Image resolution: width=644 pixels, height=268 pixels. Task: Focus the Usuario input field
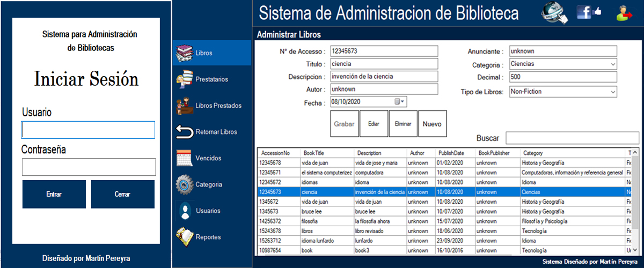click(88, 130)
